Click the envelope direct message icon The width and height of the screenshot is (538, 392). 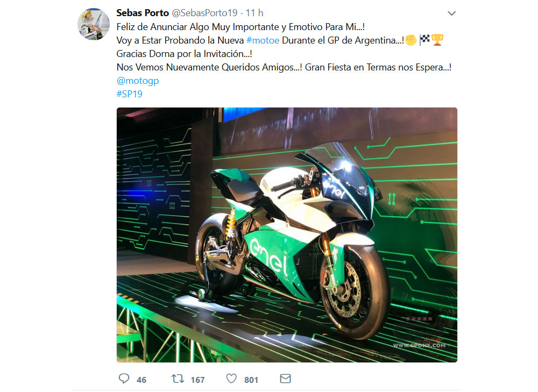pyautogui.click(x=286, y=379)
